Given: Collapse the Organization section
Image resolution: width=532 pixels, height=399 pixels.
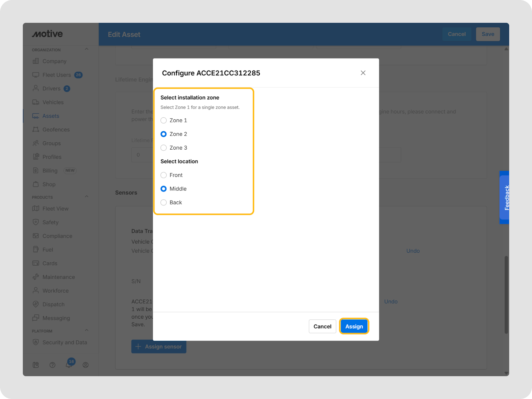Looking at the screenshot, I should coord(86,49).
